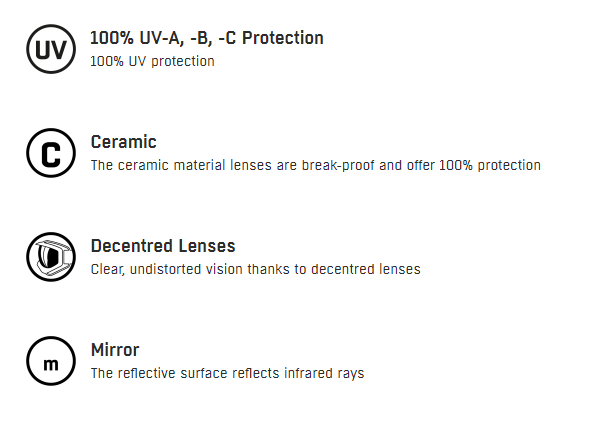Click the 'Clear, undistorted vision' description
The height and width of the screenshot is (431, 611).
[x=256, y=269]
